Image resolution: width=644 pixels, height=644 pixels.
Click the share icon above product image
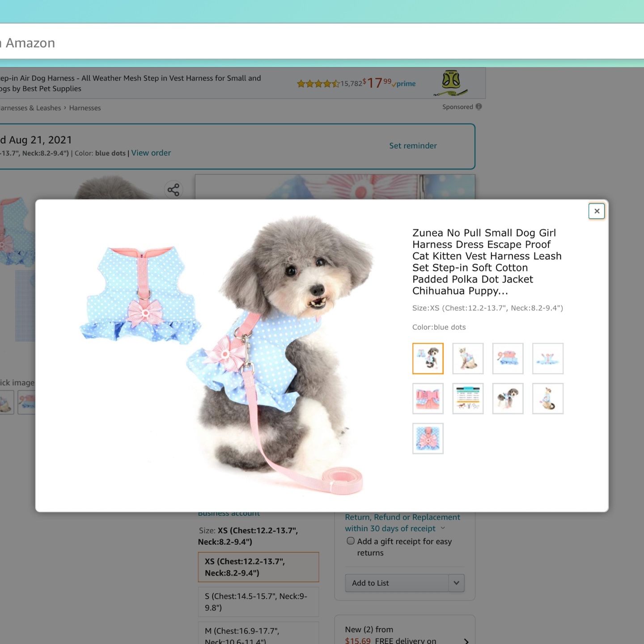[x=174, y=190]
